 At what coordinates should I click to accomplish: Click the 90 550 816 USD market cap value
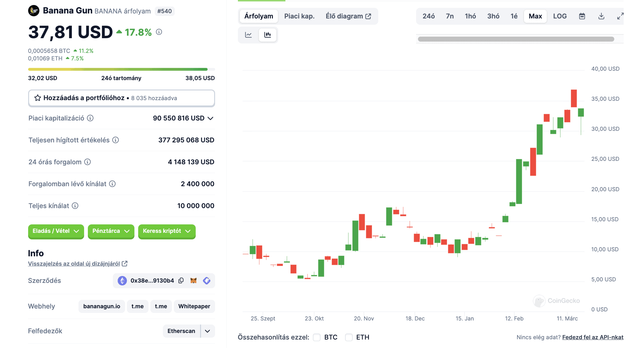tap(179, 118)
